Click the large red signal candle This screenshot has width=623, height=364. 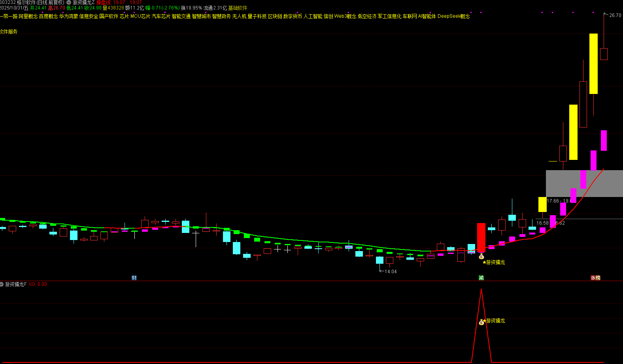click(x=481, y=237)
